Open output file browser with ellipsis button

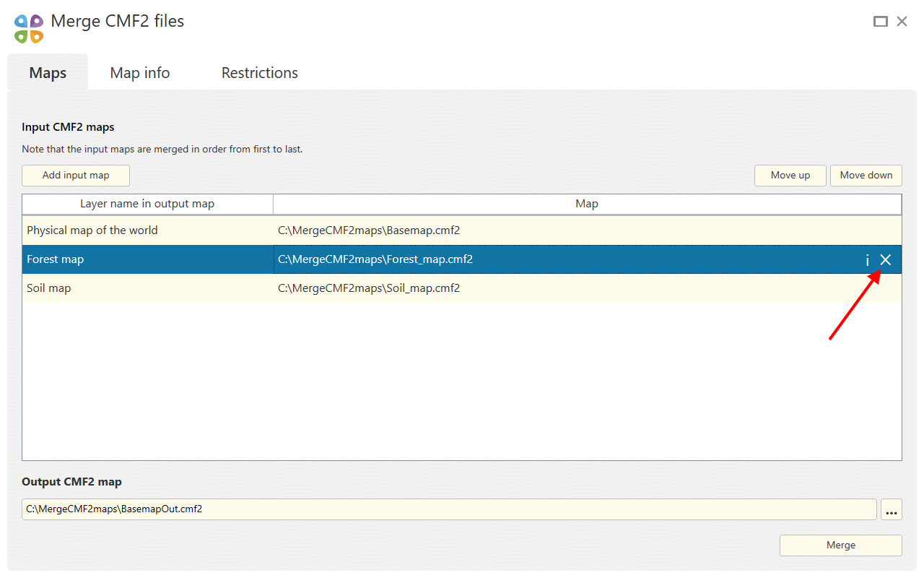pyautogui.click(x=892, y=509)
